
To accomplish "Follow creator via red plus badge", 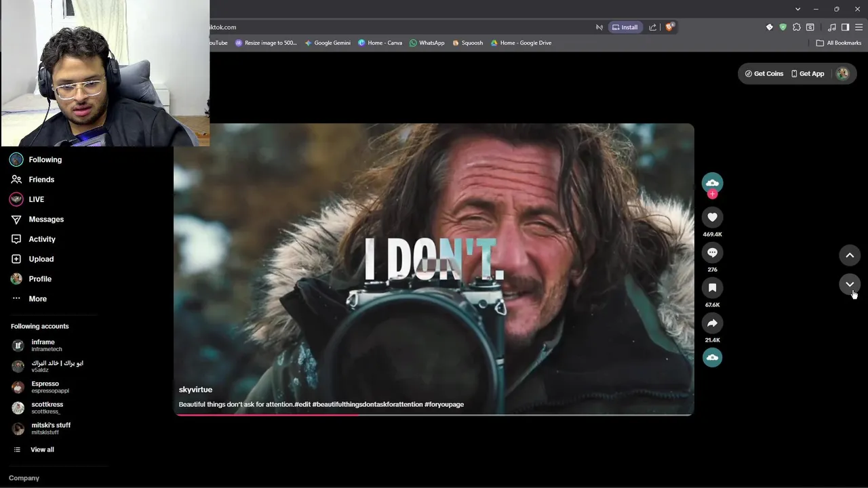I will pyautogui.click(x=712, y=195).
